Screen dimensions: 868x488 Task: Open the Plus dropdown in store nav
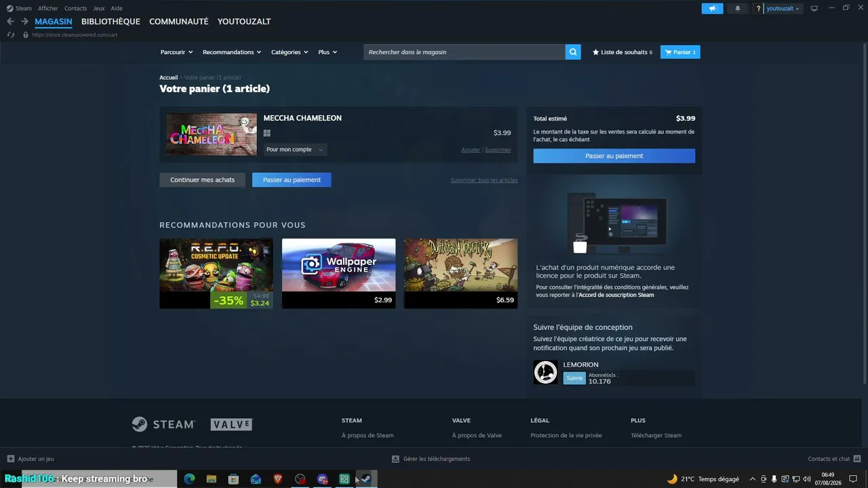tap(328, 52)
